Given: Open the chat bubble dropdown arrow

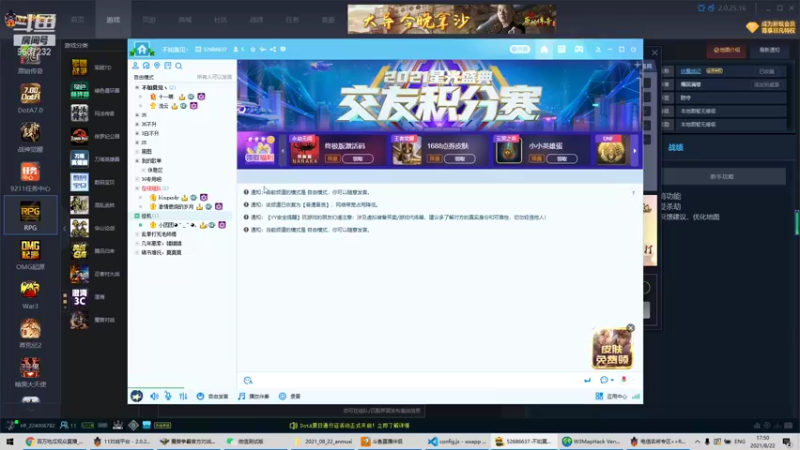Looking at the screenshot, I should [x=612, y=381].
